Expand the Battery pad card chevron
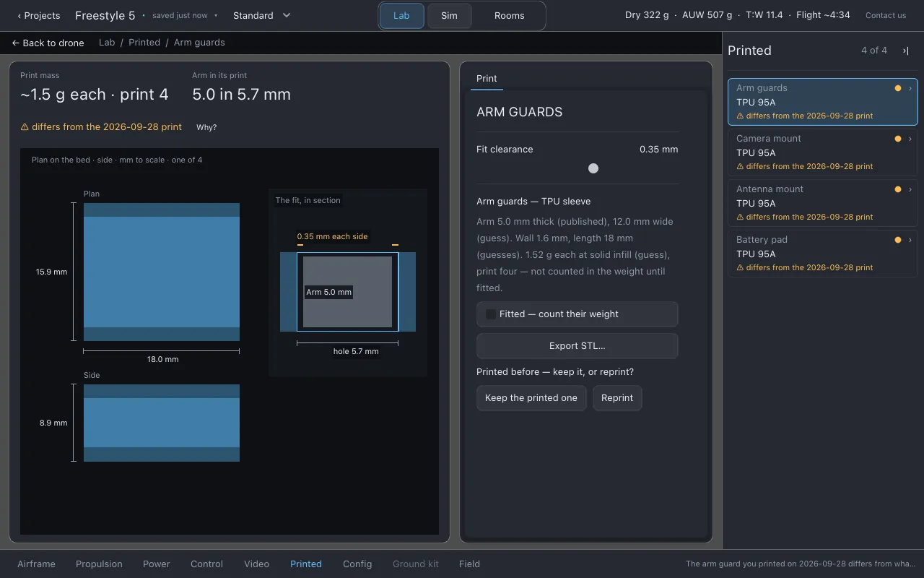The width and height of the screenshot is (924, 578). click(x=910, y=240)
